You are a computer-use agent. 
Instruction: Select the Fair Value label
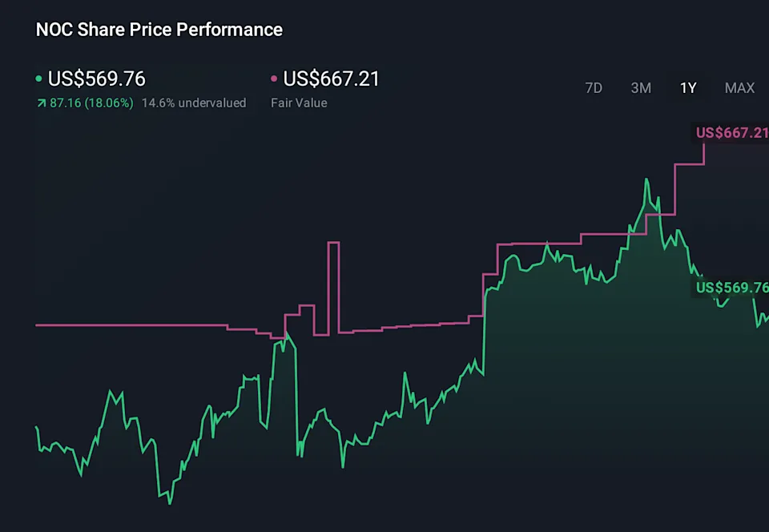coord(299,103)
